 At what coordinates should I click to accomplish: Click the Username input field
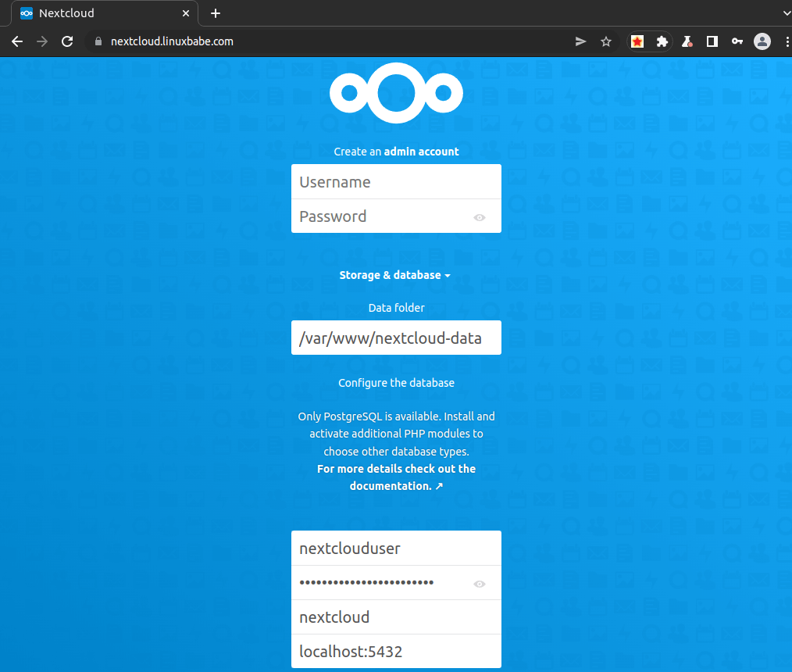[396, 182]
